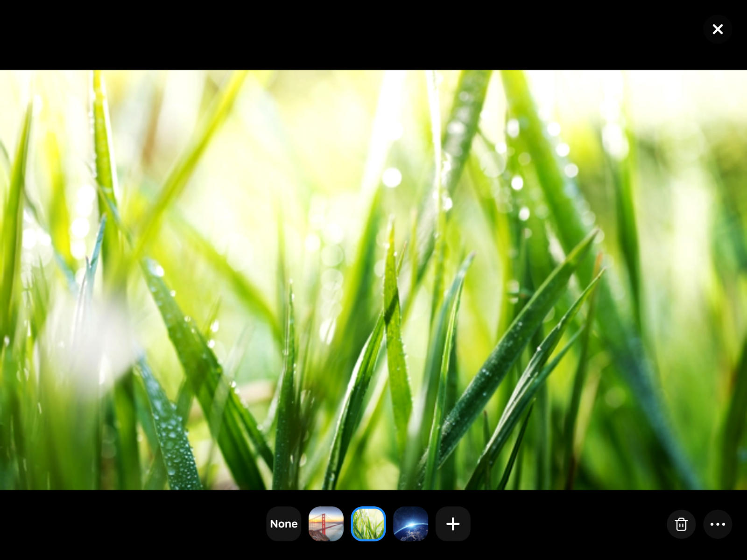
Task: Remove current background using bin button
Action: pos(681,524)
